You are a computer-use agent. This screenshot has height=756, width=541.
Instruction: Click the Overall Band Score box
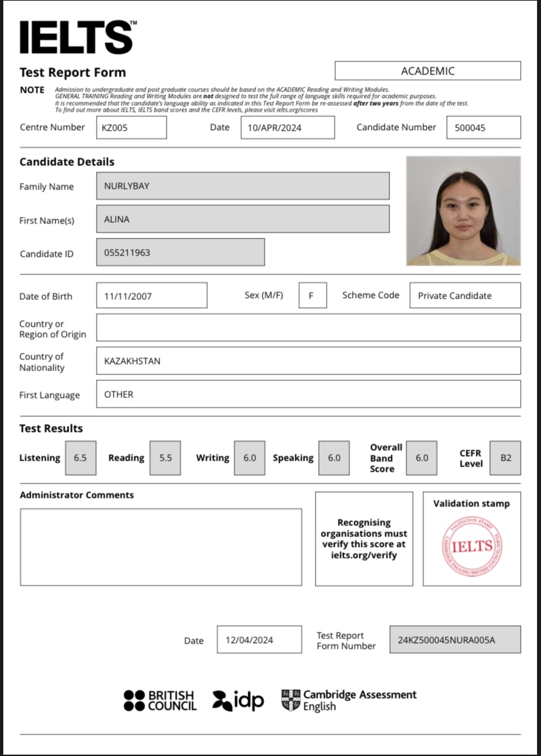[x=422, y=458]
